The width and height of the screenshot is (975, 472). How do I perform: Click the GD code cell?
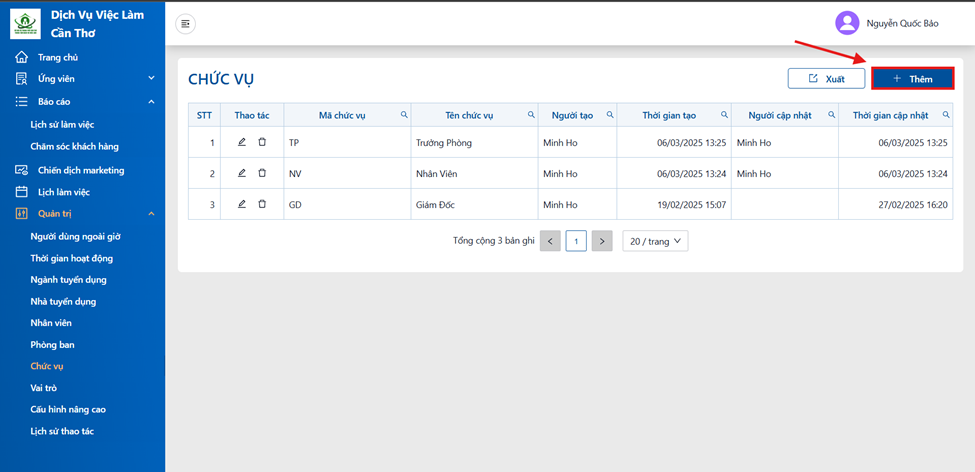pos(347,204)
